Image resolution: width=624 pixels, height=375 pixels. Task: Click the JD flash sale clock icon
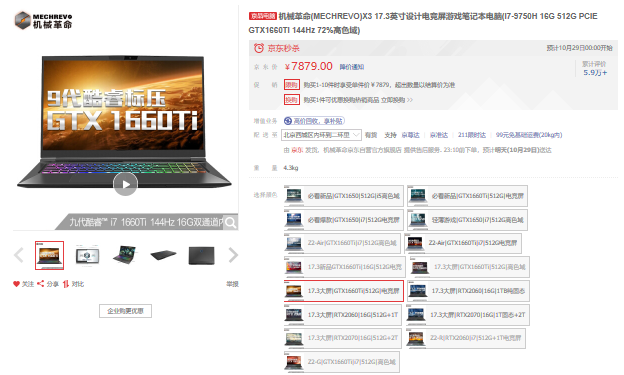click(259, 48)
